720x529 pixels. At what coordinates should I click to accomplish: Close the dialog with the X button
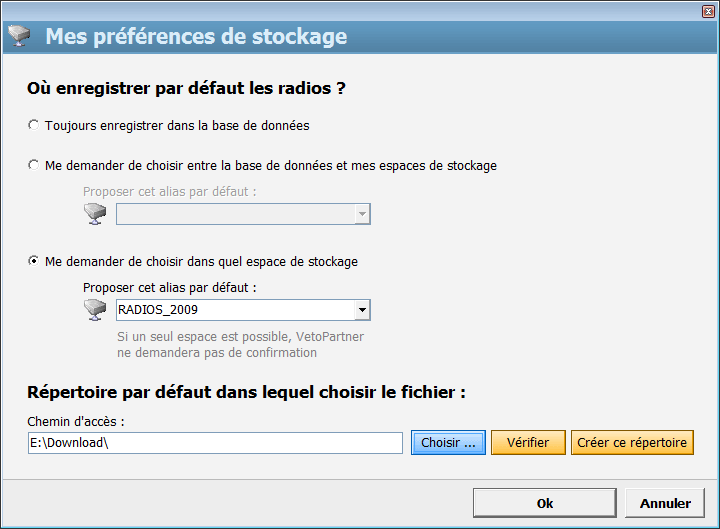tap(708, 10)
